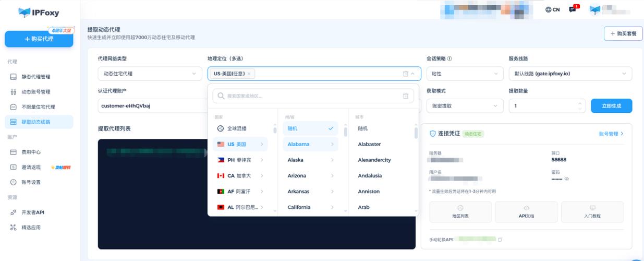Click port value 58688
Viewport: 644px width, 261px height.
tap(559, 160)
